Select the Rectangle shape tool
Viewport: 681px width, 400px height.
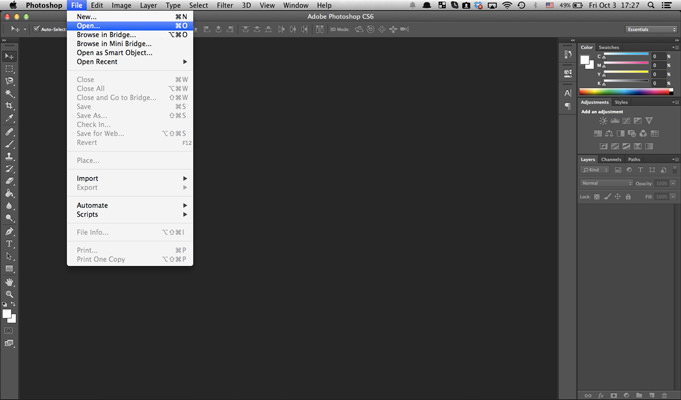click(9, 268)
